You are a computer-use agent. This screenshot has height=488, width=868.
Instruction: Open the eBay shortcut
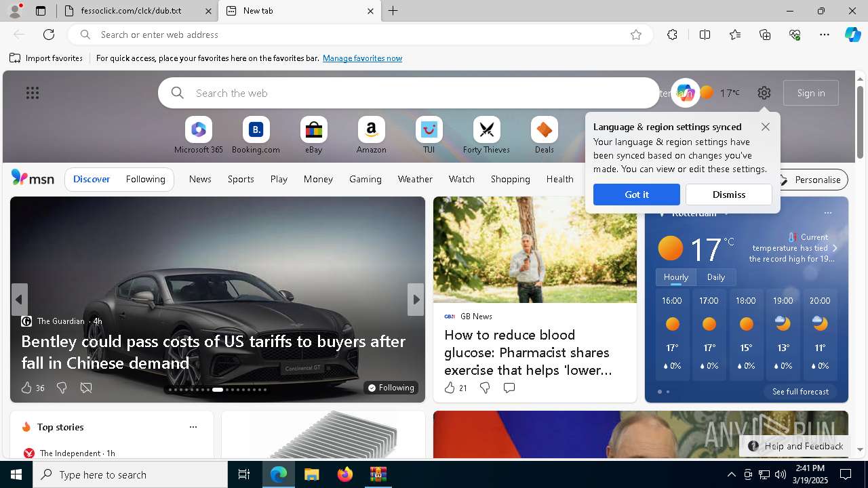point(313,136)
